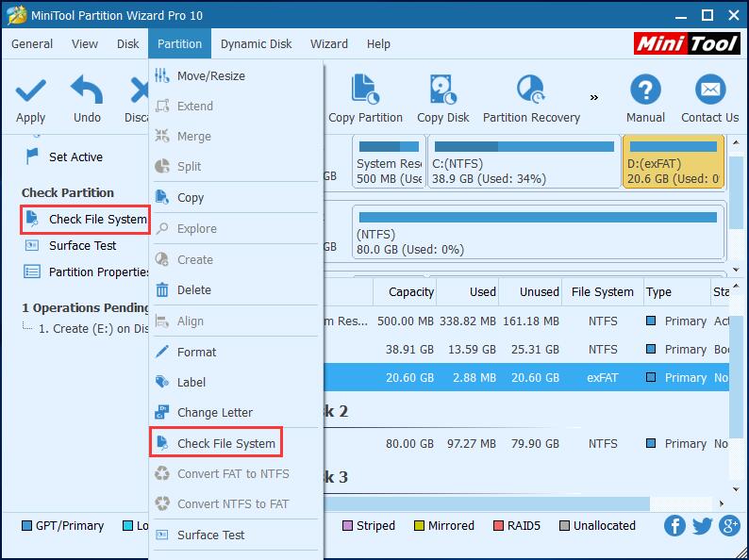The height and width of the screenshot is (560, 749).
Task: Select the 80.00 GB NTFS row
Action: click(x=526, y=443)
